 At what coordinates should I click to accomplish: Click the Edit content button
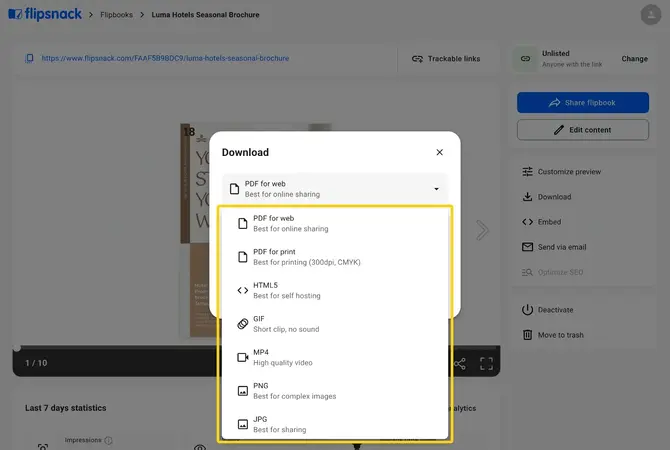pos(583,129)
